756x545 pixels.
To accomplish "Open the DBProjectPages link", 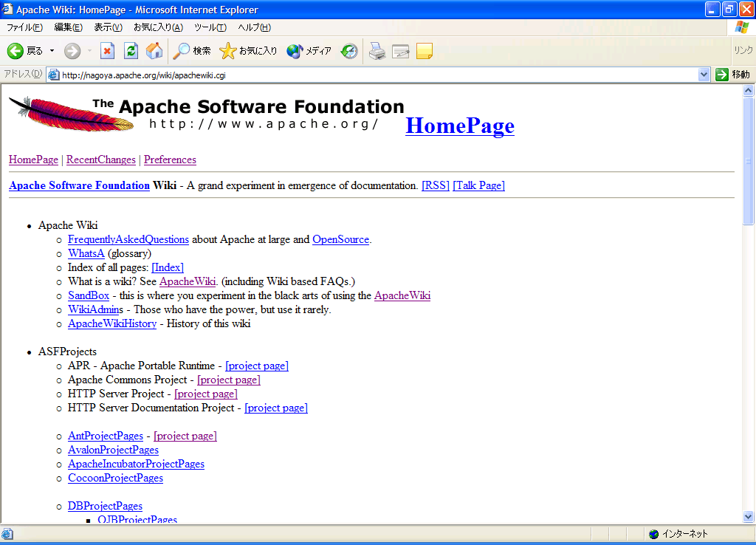I will (x=105, y=505).
